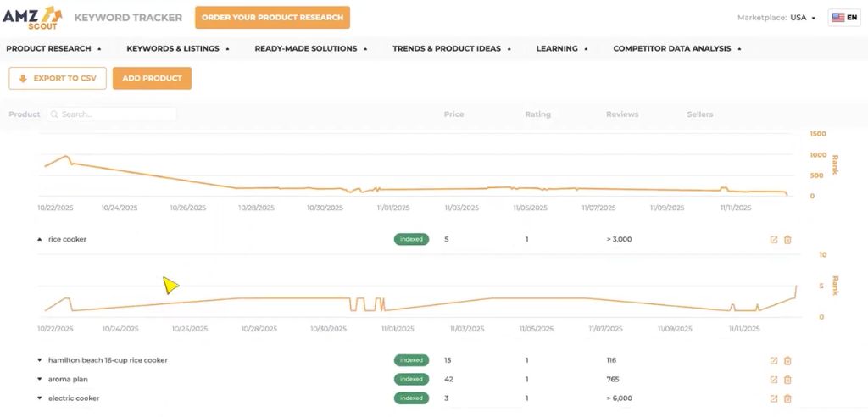Click the AMZ Scout logo
This screenshot has height=417, width=868.
pyautogui.click(x=33, y=17)
